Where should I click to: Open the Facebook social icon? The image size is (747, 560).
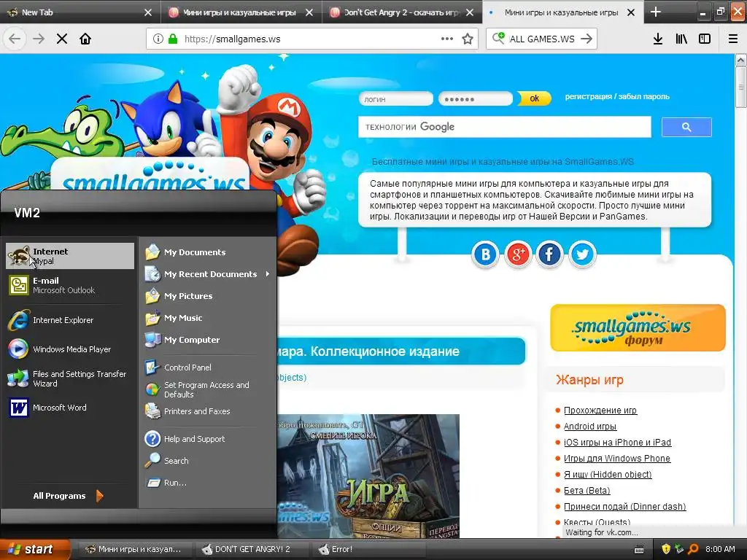550,254
